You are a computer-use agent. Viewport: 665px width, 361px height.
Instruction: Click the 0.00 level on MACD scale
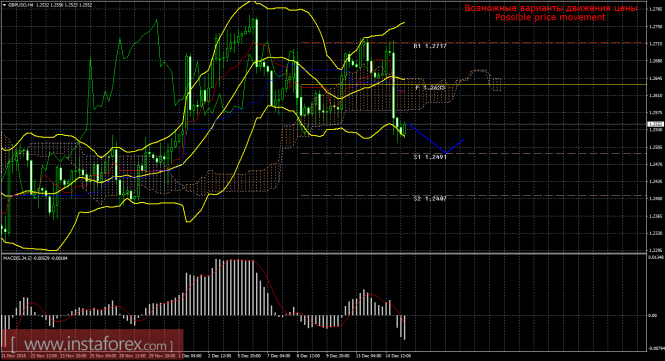pos(654,315)
